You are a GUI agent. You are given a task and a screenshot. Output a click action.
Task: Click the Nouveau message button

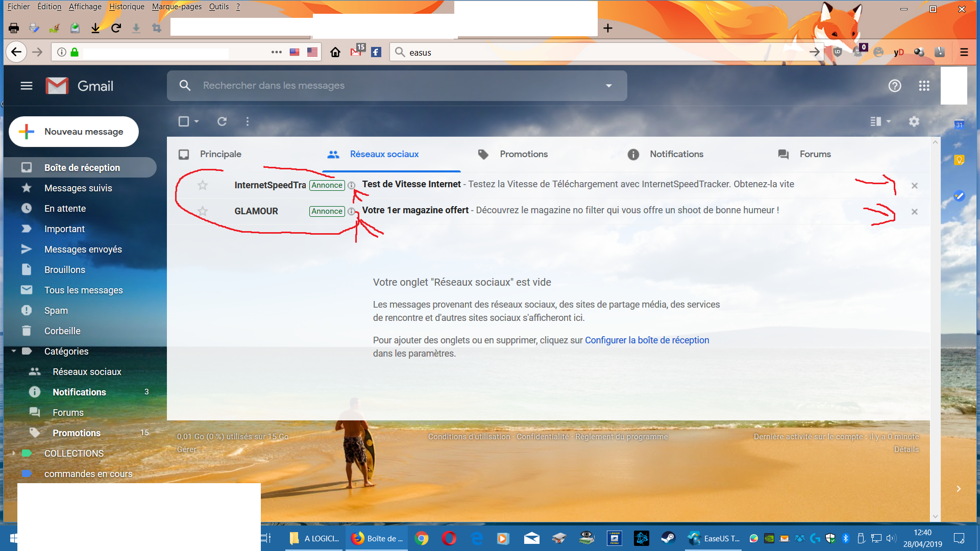(x=74, y=132)
